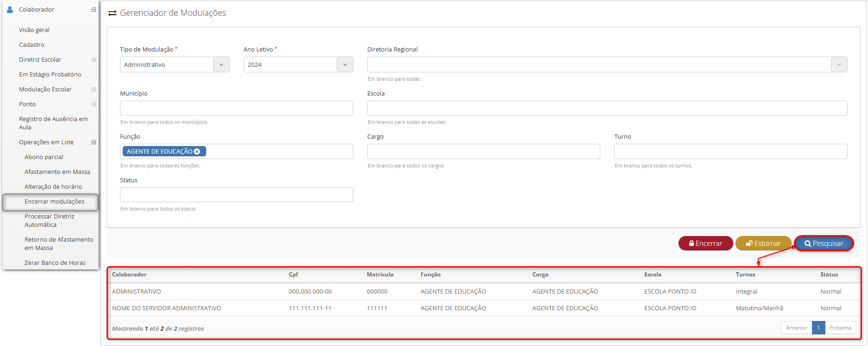
Task: Open Processar Diretriz Automática
Action: pyautogui.click(x=50, y=220)
